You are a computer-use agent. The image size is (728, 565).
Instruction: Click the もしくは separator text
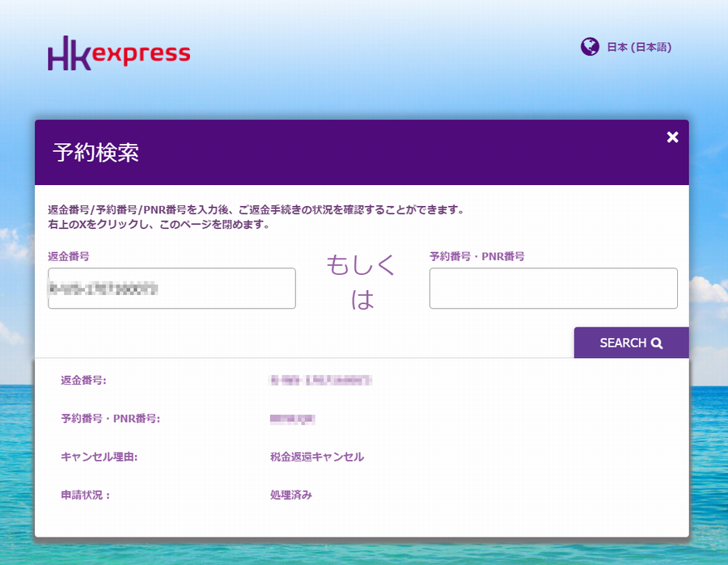point(362,282)
